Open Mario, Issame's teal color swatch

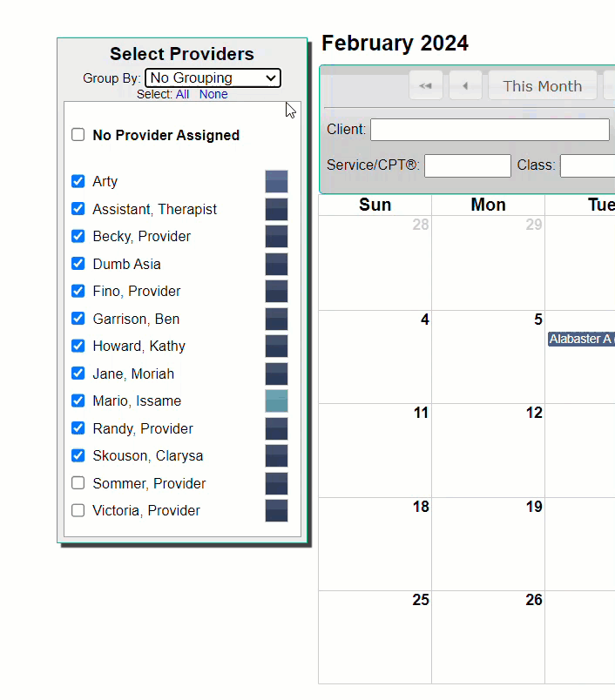point(276,400)
